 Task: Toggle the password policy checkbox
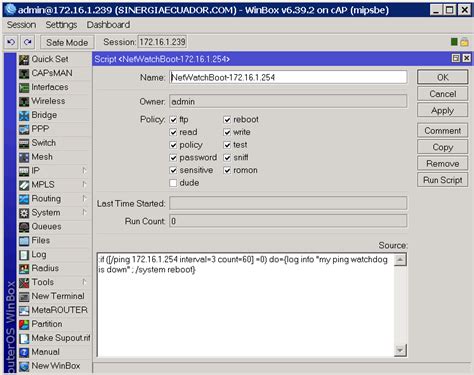coord(173,158)
